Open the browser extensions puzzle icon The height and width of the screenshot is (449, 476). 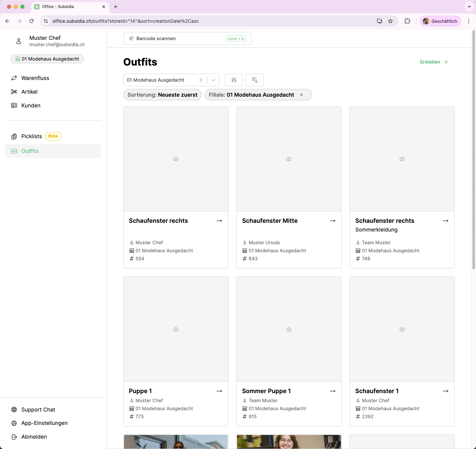407,21
